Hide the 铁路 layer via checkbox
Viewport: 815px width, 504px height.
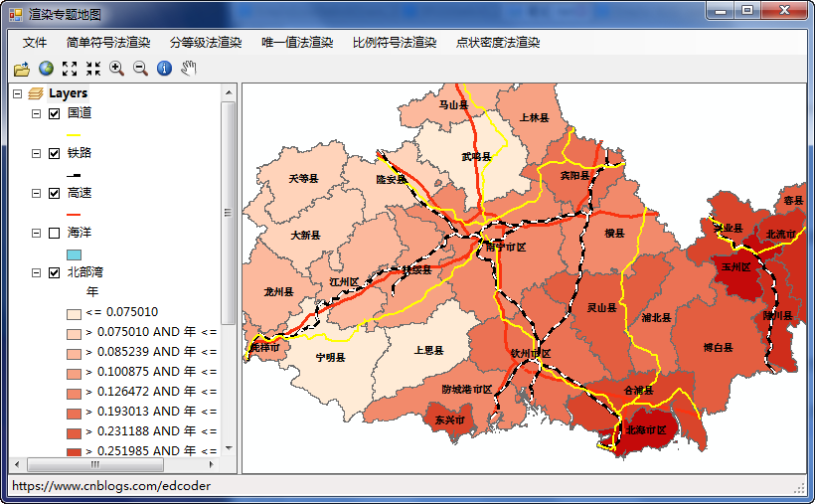click(55, 153)
